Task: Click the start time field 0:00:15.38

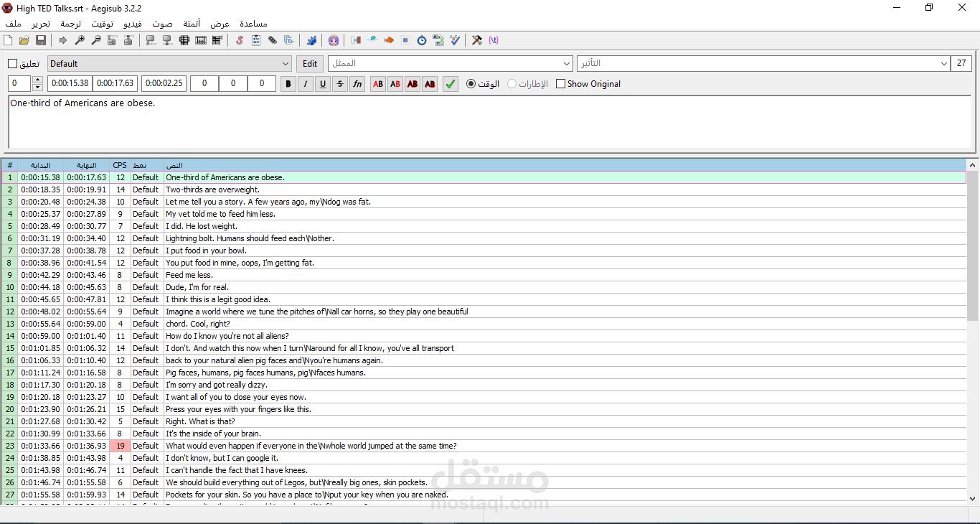Action: point(70,83)
